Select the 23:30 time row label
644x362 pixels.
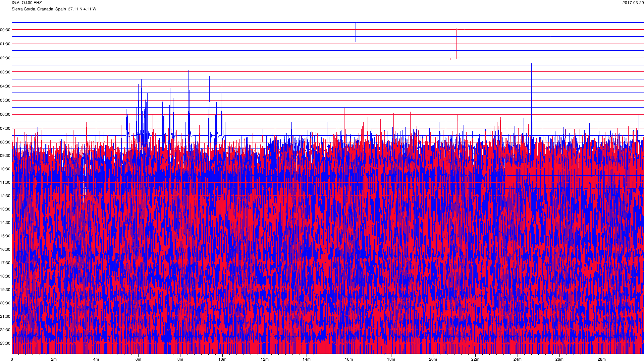point(5,343)
